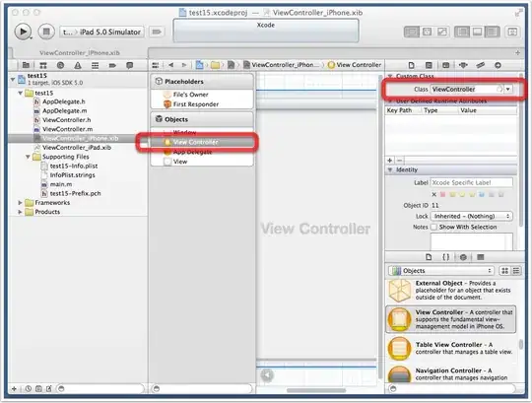
Task: Show the Quick Help inspector
Action: pos(429,65)
